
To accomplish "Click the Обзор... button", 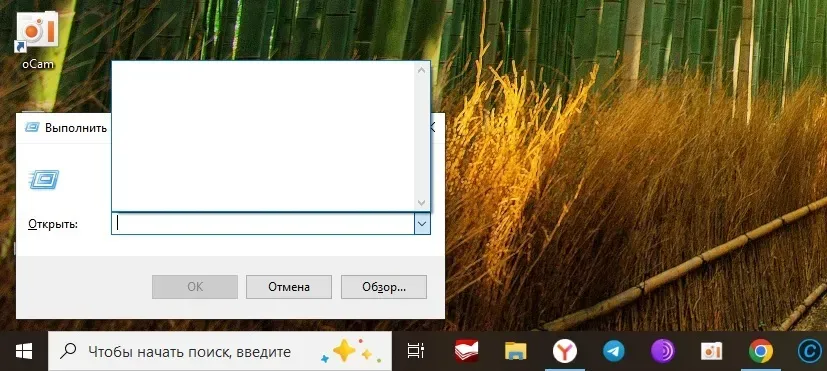I will click(383, 287).
